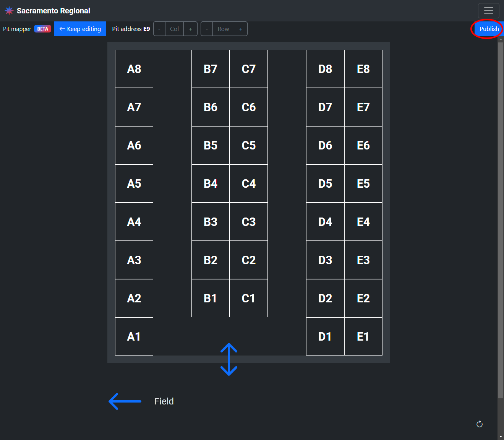This screenshot has width=504, height=440.
Task: Decrease columns with the minus Col button
Action: tap(159, 29)
